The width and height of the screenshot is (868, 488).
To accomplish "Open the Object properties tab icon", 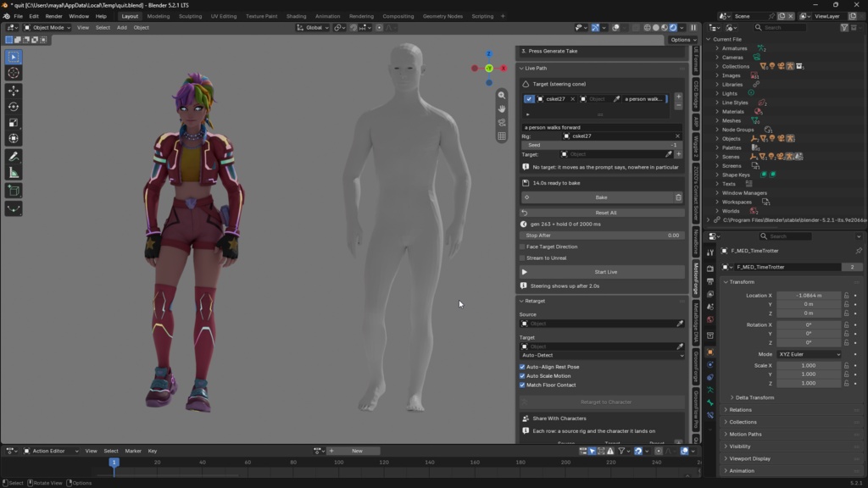I will pyautogui.click(x=710, y=352).
